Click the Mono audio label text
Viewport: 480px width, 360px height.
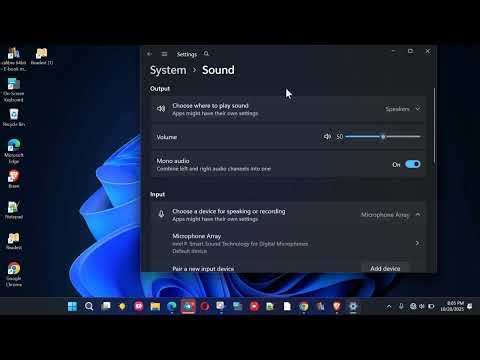coord(173,161)
